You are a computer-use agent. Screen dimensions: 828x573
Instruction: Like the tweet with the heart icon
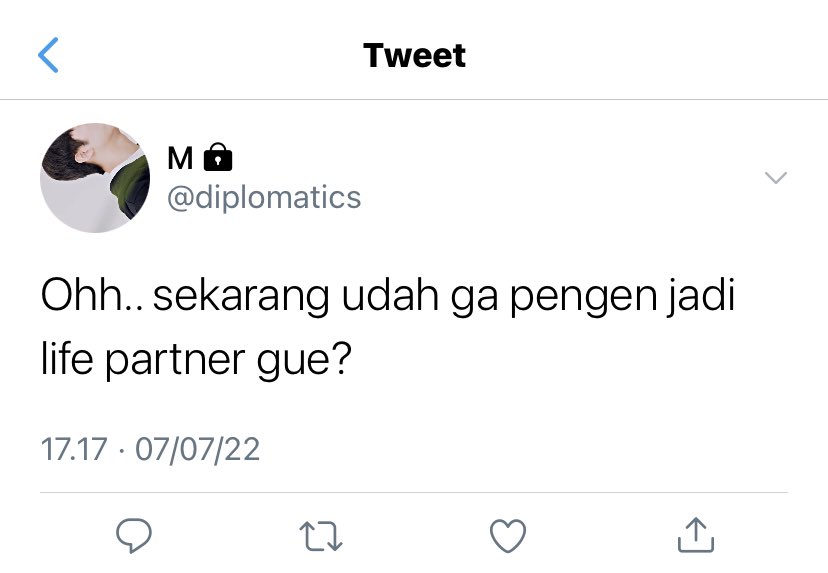pos(508,536)
